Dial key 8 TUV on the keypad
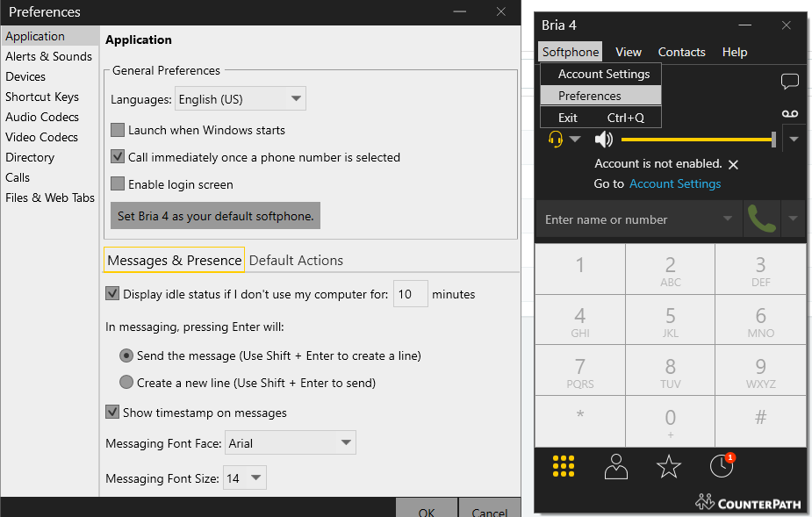The height and width of the screenshot is (517, 812). click(x=670, y=370)
